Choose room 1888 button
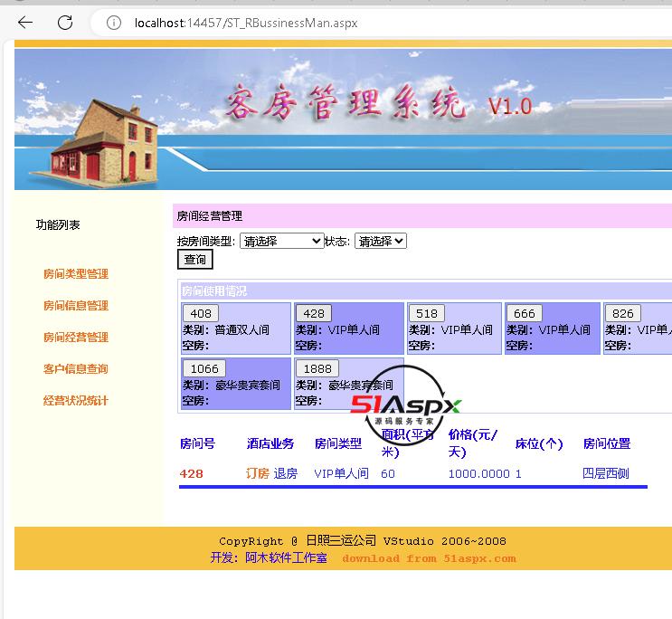This screenshot has height=619, width=672. tap(317, 369)
